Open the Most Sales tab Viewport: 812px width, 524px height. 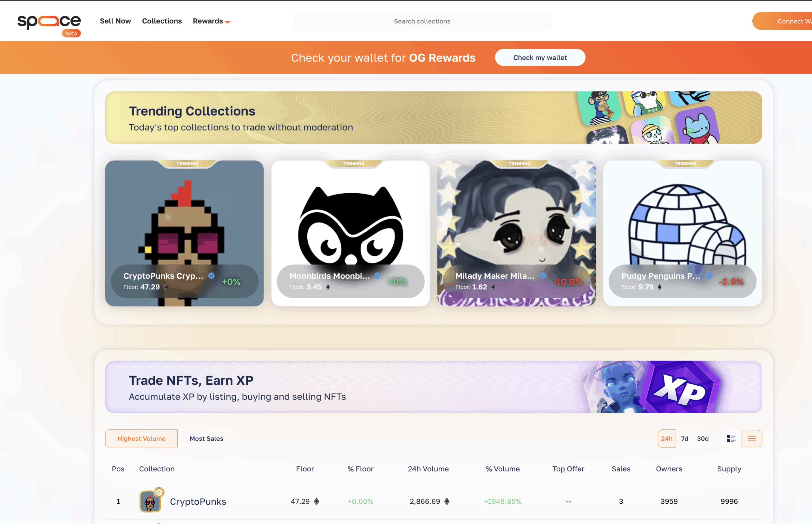coord(206,439)
